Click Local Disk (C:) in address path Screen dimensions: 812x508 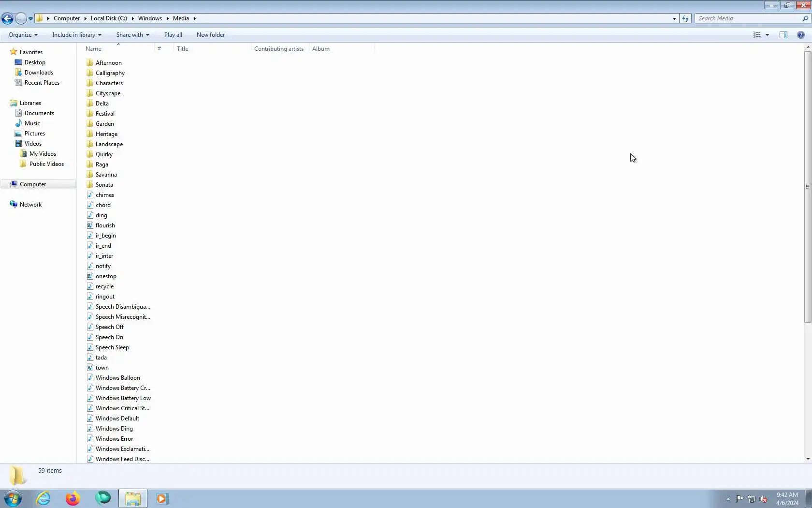click(109, 18)
